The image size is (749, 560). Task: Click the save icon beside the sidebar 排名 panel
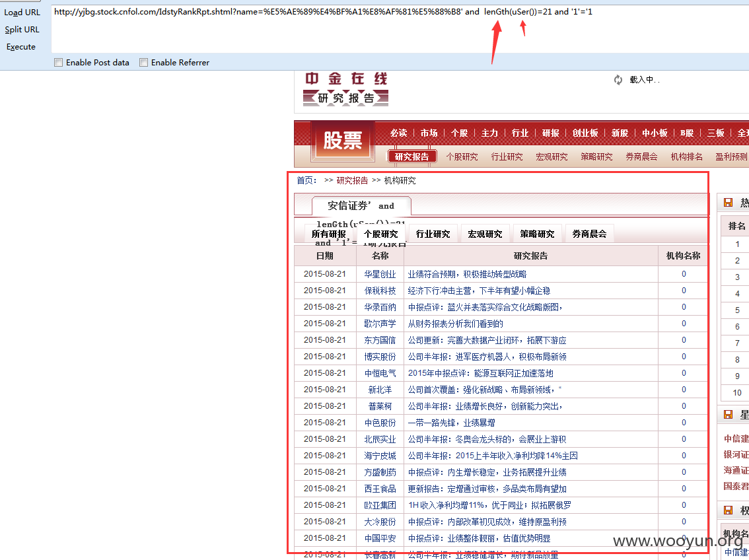pos(728,203)
